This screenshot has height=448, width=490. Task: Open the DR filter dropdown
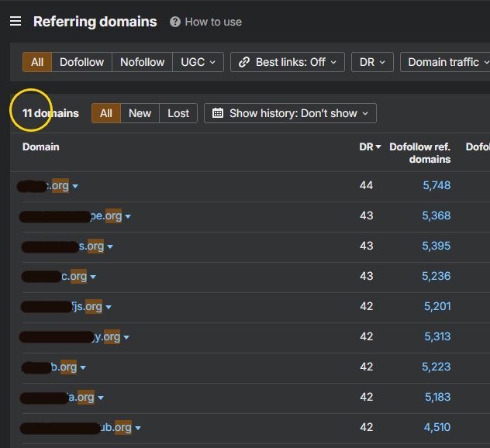tap(372, 62)
